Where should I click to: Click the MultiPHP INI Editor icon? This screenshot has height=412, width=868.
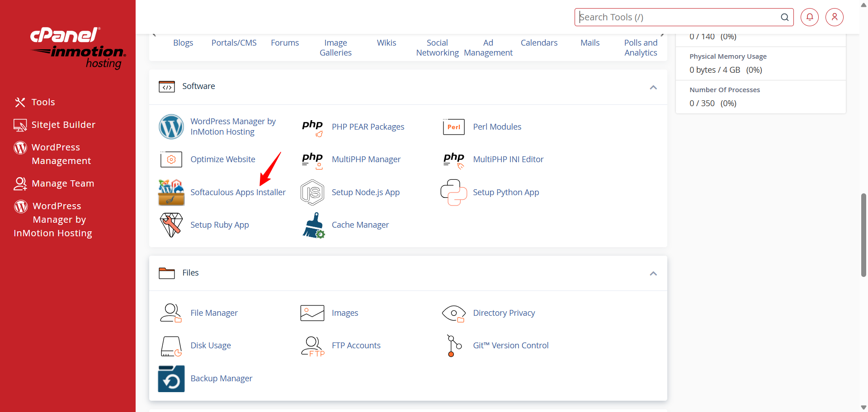(454, 160)
